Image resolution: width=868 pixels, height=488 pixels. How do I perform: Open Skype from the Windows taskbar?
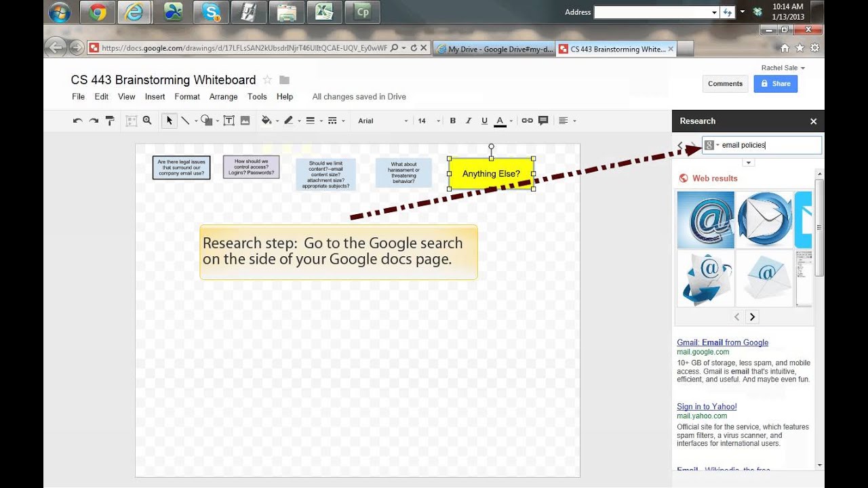pos(211,12)
